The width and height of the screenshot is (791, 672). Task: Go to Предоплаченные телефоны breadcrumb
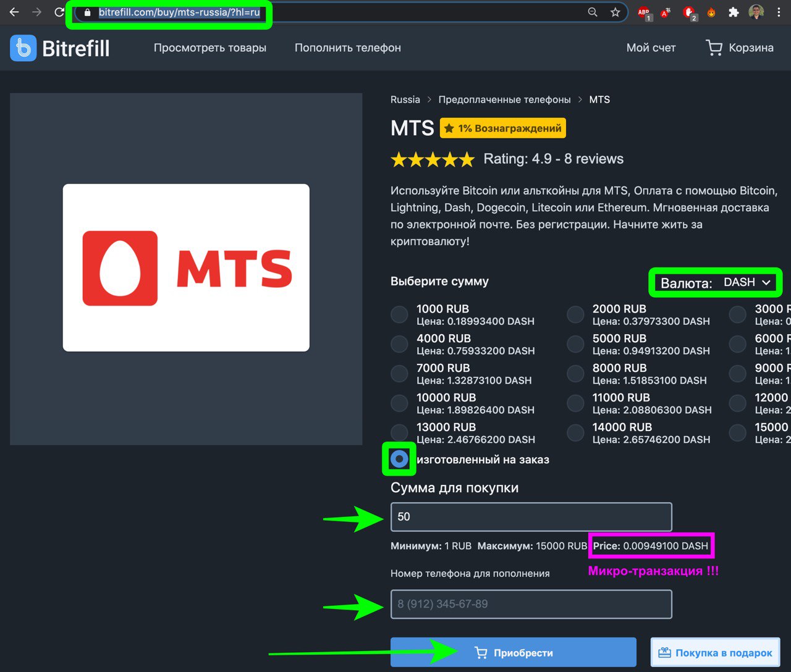coord(505,99)
